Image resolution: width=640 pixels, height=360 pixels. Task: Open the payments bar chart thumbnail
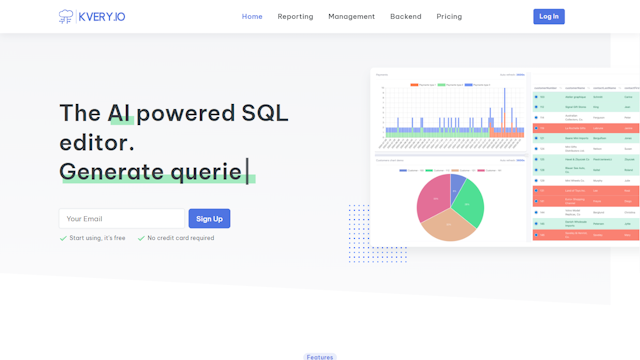point(450,112)
